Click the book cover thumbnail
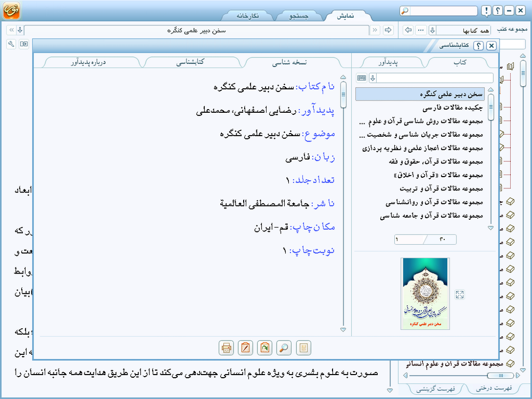Viewport: 532px width, 399px height. pos(425,294)
